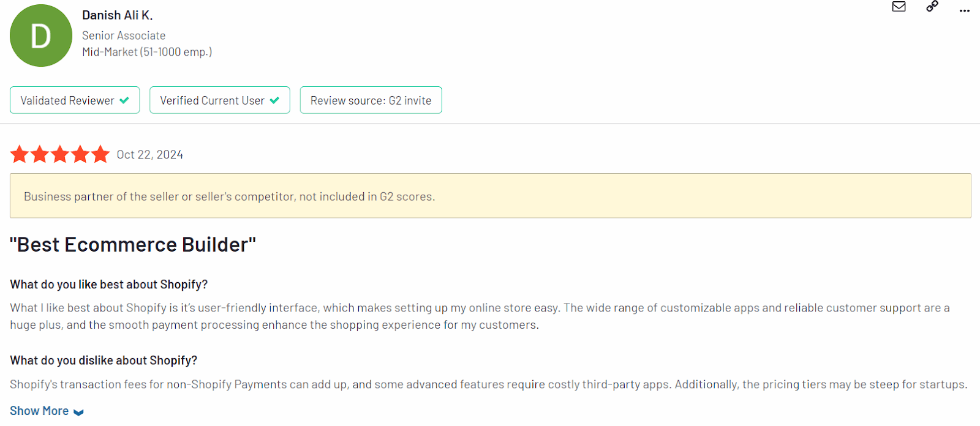The image size is (980, 426).
Task: Click the "Best Ecommerce Builder" review title
Action: (x=133, y=245)
